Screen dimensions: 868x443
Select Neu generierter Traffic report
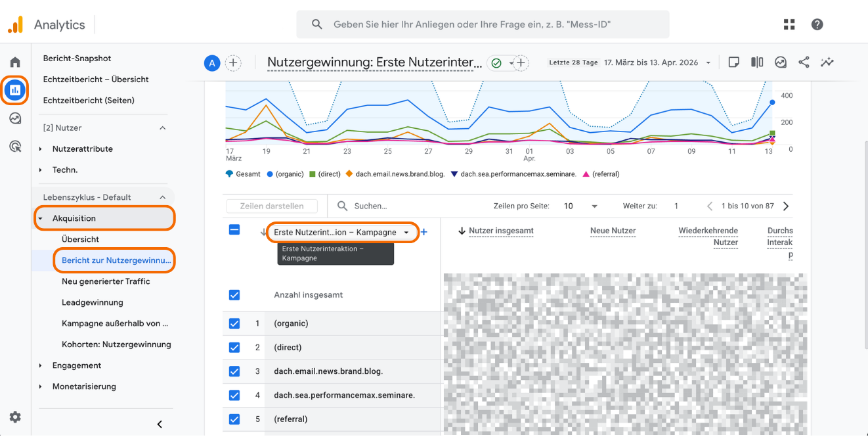[106, 281]
